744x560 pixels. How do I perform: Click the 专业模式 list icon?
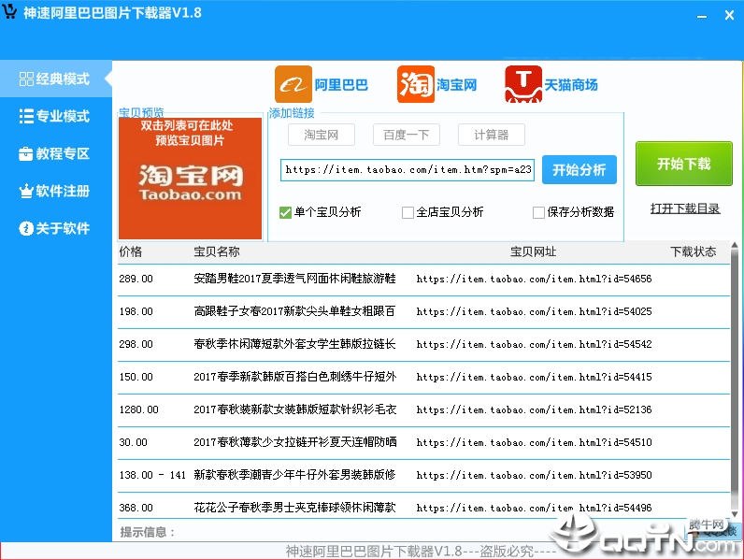click(x=26, y=116)
